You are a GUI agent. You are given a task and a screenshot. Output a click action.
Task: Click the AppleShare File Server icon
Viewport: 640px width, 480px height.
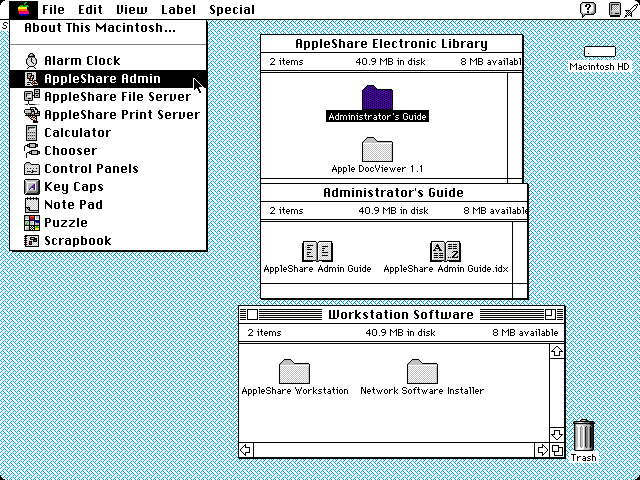pyautogui.click(x=31, y=97)
